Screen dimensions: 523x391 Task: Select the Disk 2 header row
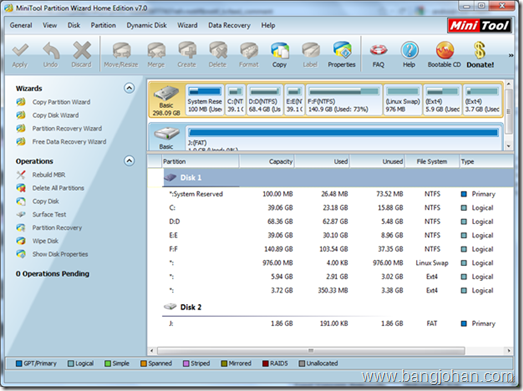coord(338,307)
